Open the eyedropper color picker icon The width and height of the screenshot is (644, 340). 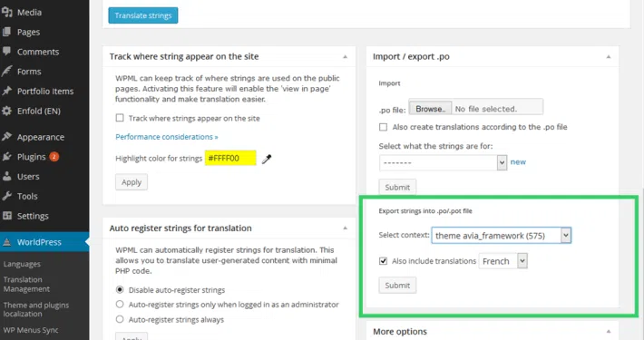267,159
